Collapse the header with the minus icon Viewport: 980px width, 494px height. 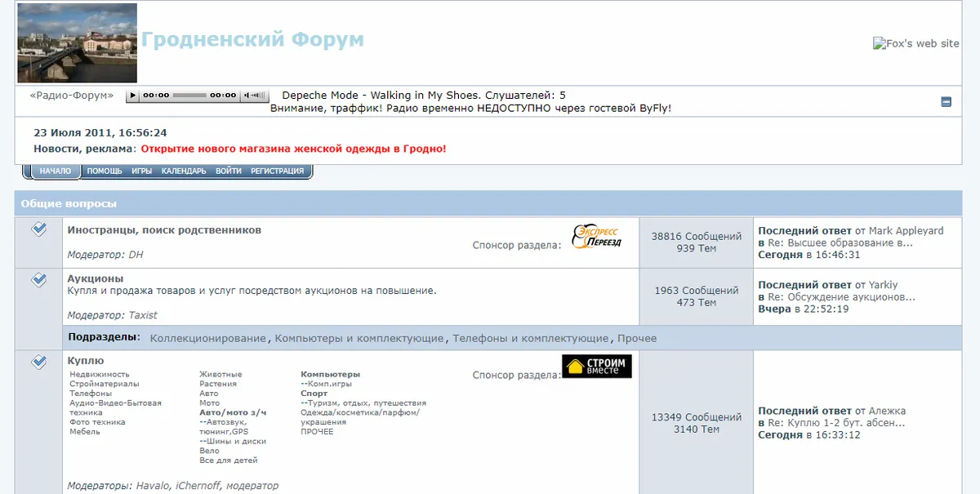(x=946, y=102)
